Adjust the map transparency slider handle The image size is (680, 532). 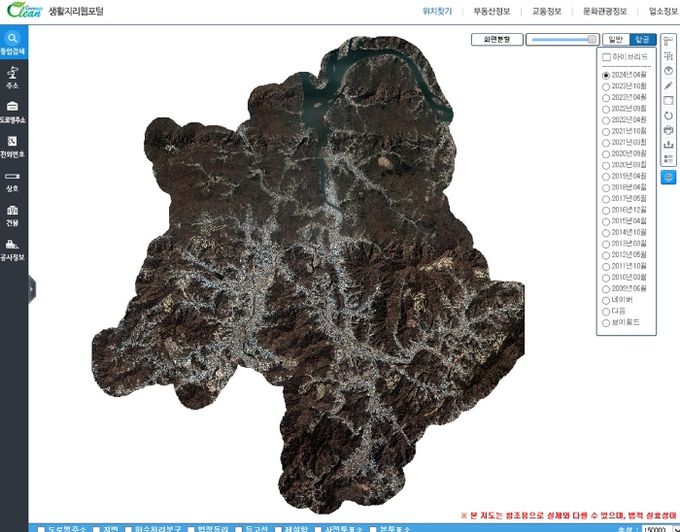click(592, 39)
